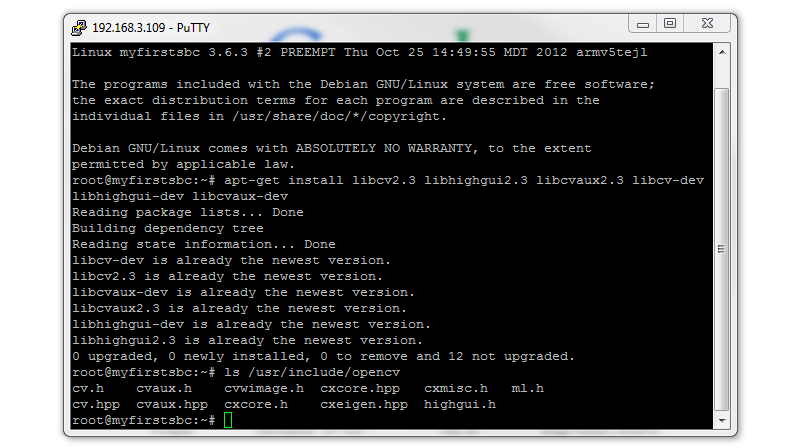Select the highgui.h filename
Screen dimensions: 792x448
[x=460, y=405]
